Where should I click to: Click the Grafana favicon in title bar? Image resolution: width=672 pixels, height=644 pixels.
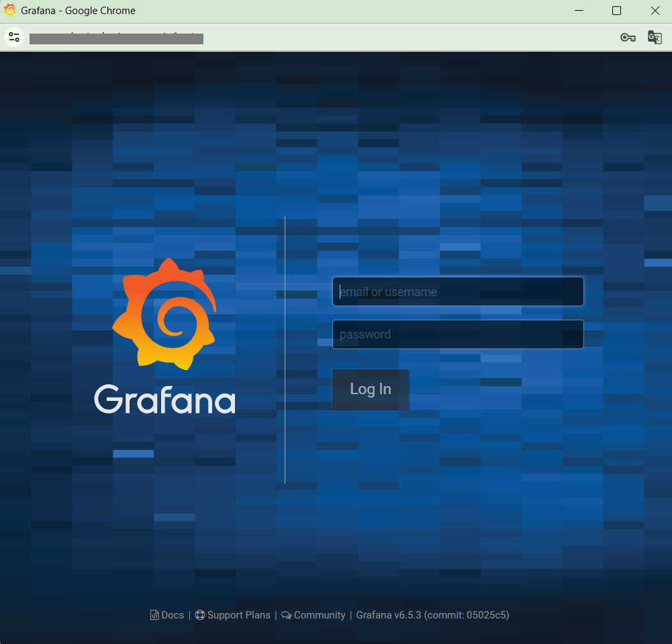[x=10, y=10]
